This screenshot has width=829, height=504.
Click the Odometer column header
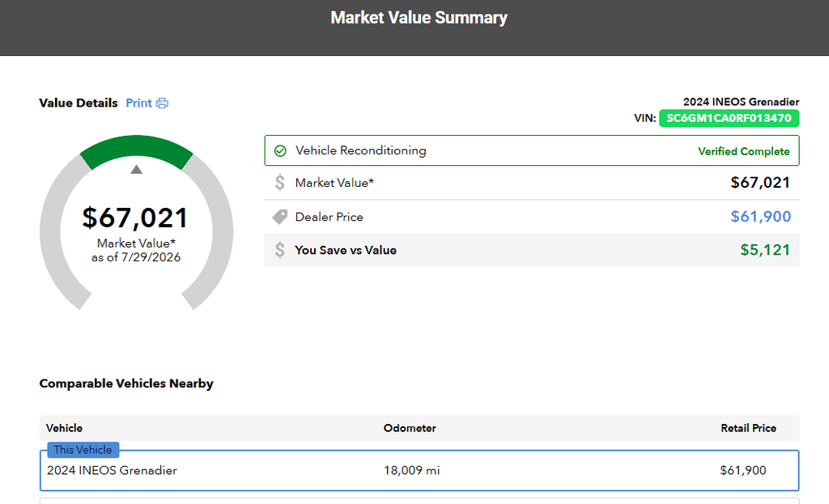[410, 428]
